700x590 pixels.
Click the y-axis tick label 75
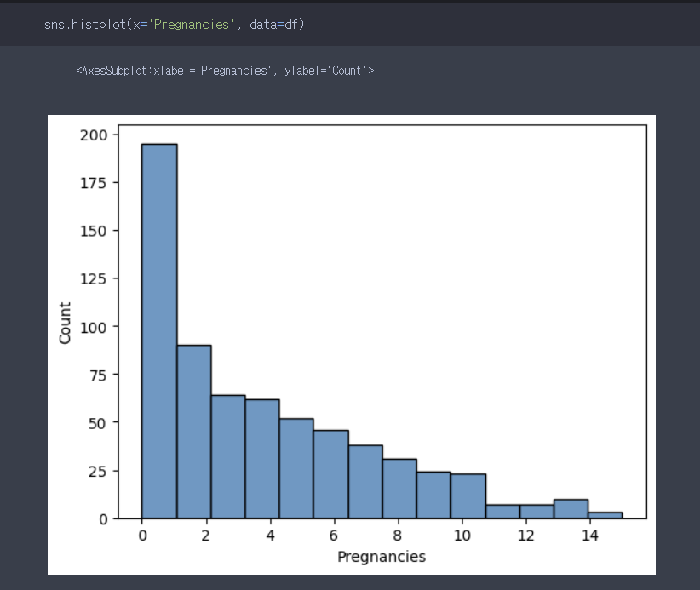tap(98, 375)
